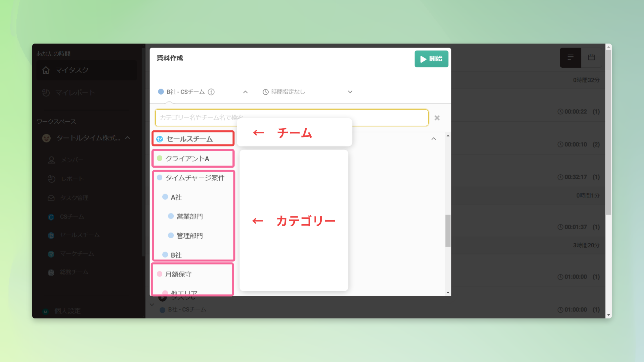Click the clock icon before 時間指定なし

point(265,92)
